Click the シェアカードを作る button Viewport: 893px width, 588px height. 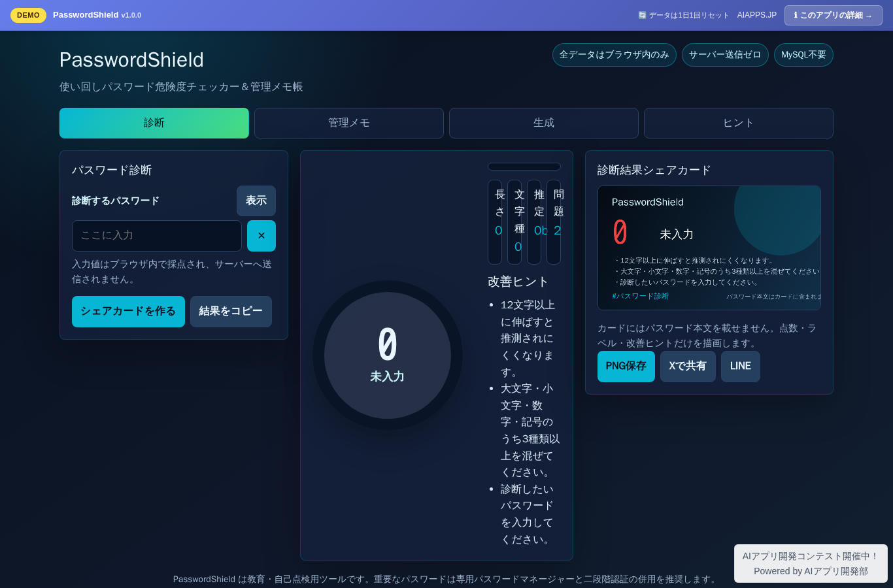tap(128, 312)
